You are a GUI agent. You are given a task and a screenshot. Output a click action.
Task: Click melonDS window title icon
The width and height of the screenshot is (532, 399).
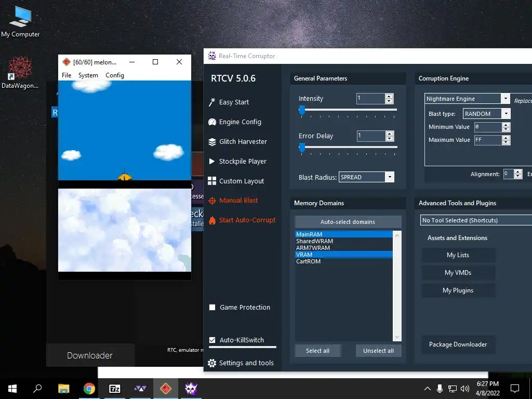pos(66,62)
